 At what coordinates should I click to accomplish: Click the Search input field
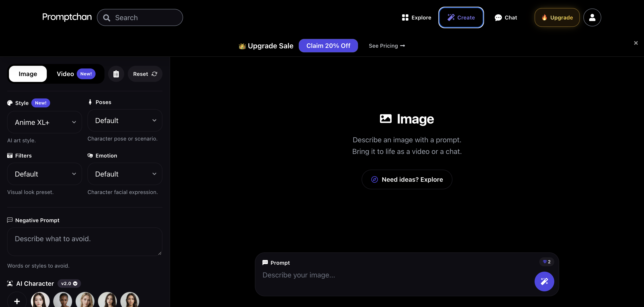click(140, 17)
